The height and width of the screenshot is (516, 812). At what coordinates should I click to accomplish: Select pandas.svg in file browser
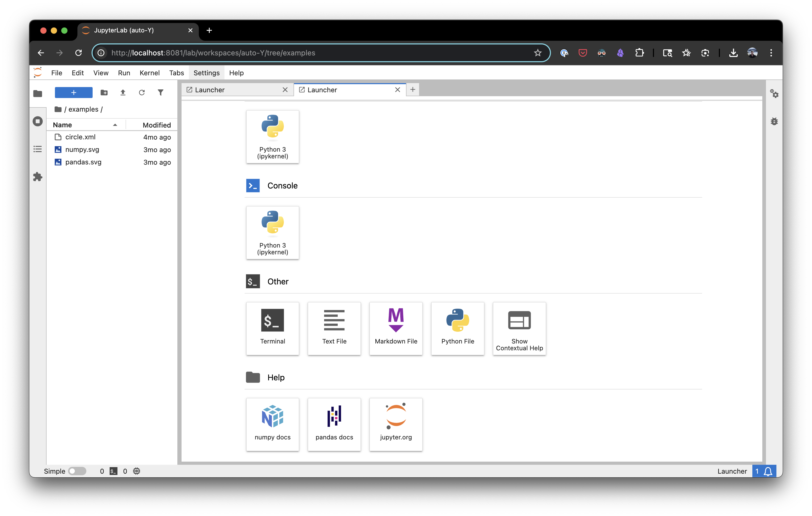point(83,162)
